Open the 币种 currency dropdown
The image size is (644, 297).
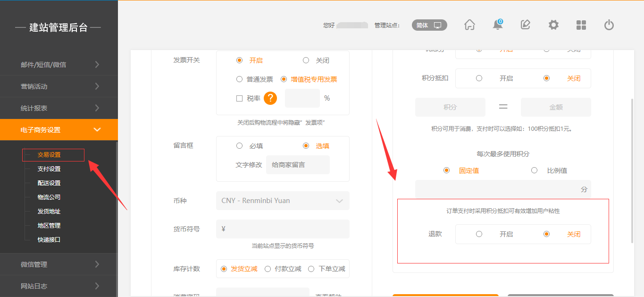point(283,201)
